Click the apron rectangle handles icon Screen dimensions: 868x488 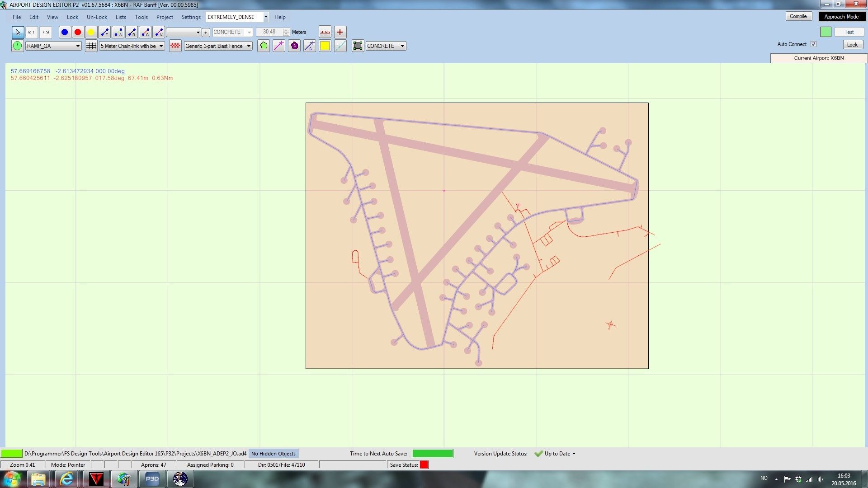[358, 46]
